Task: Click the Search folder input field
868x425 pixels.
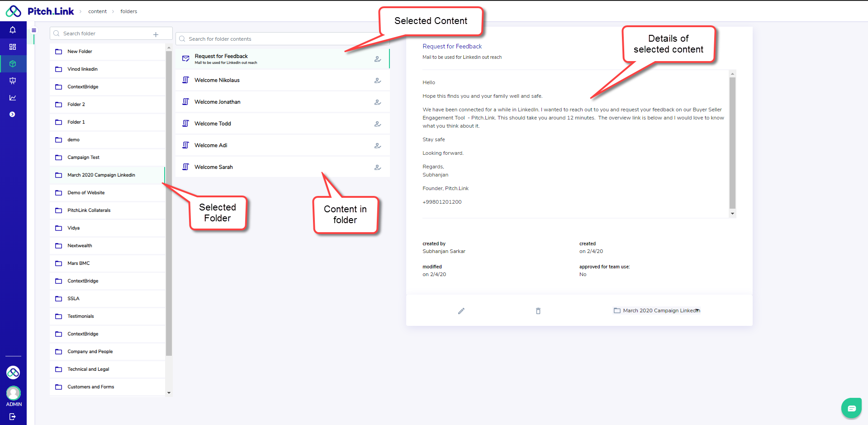Action: click(x=104, y=33)
